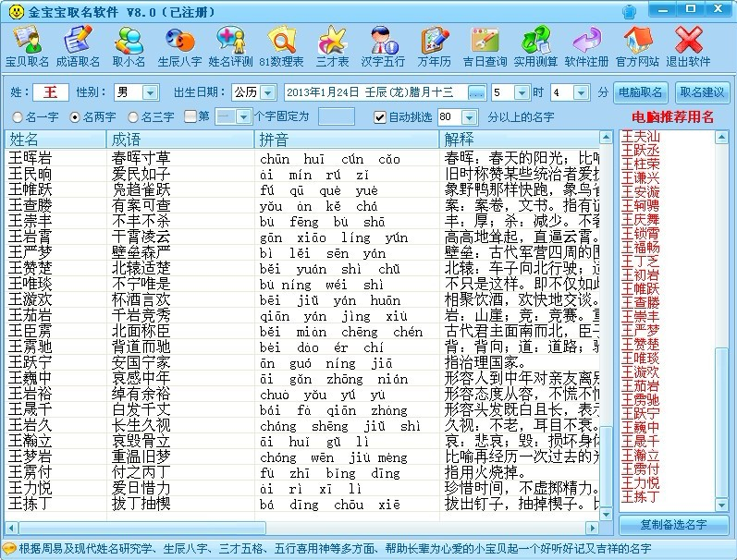Click the 成语 column header
Image resolution: width=737 pixels, height=560 pixels.
180,140
